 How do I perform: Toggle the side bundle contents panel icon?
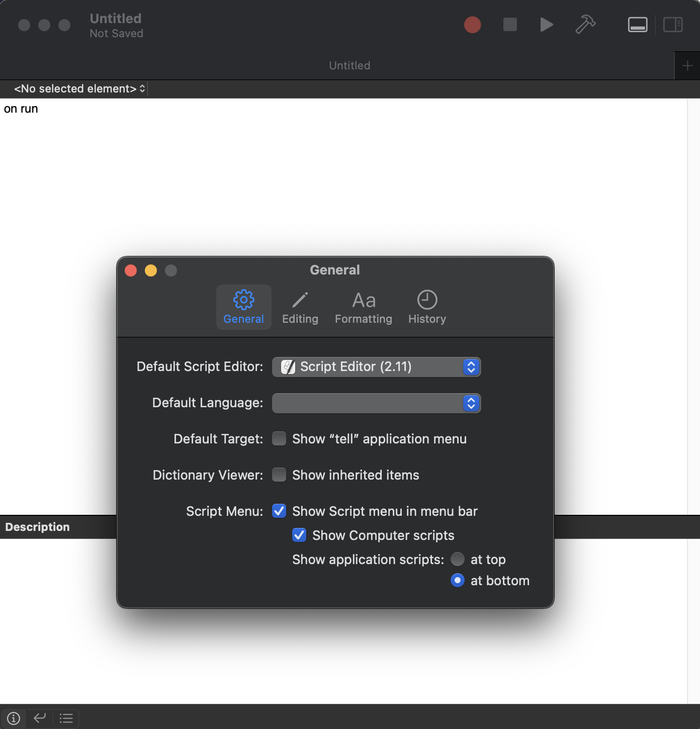(x=673, y=25)
